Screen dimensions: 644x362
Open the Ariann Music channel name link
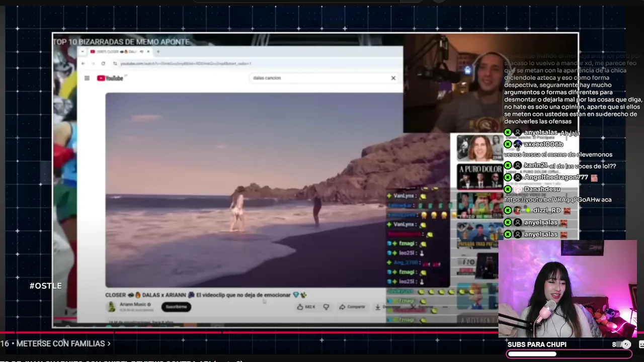click(x=134, y=304)
